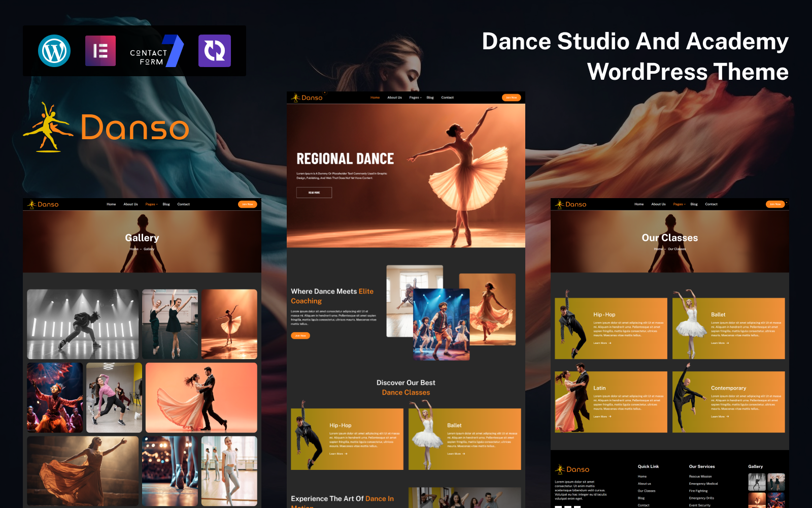Open the black-and-white hip-hop dancer gallery image
The height and width of the screenshot is (508, 812).
(x=83, y=324)
